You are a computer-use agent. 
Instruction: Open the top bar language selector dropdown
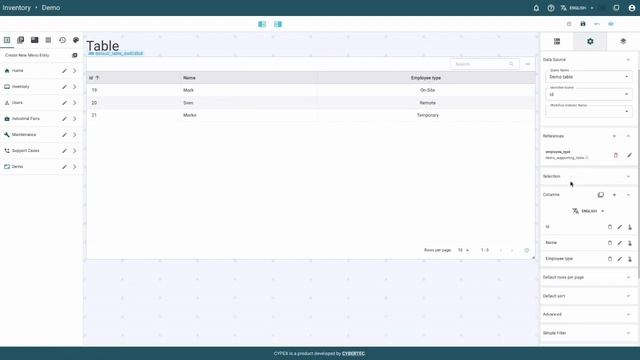(x=577, y=8)
